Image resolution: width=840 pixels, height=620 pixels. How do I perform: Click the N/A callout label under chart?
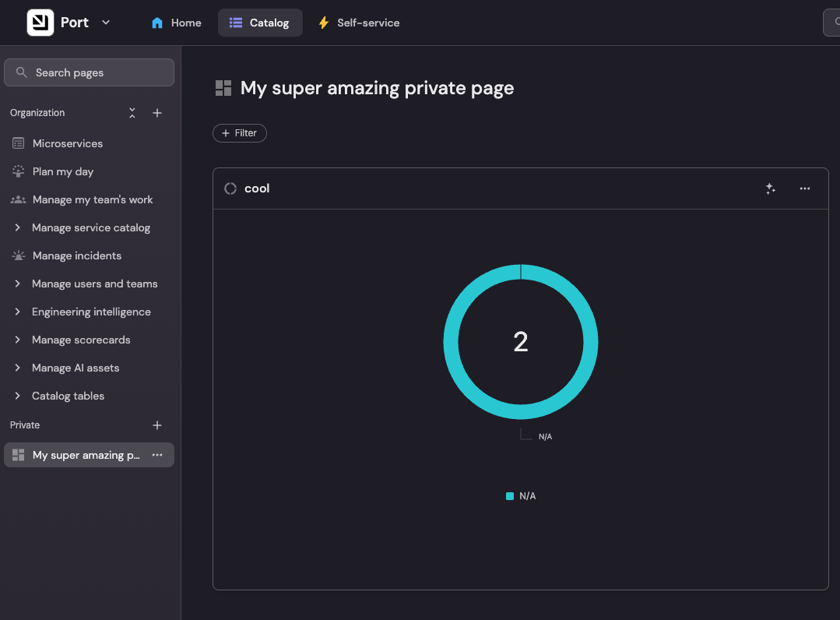[546, 437]
